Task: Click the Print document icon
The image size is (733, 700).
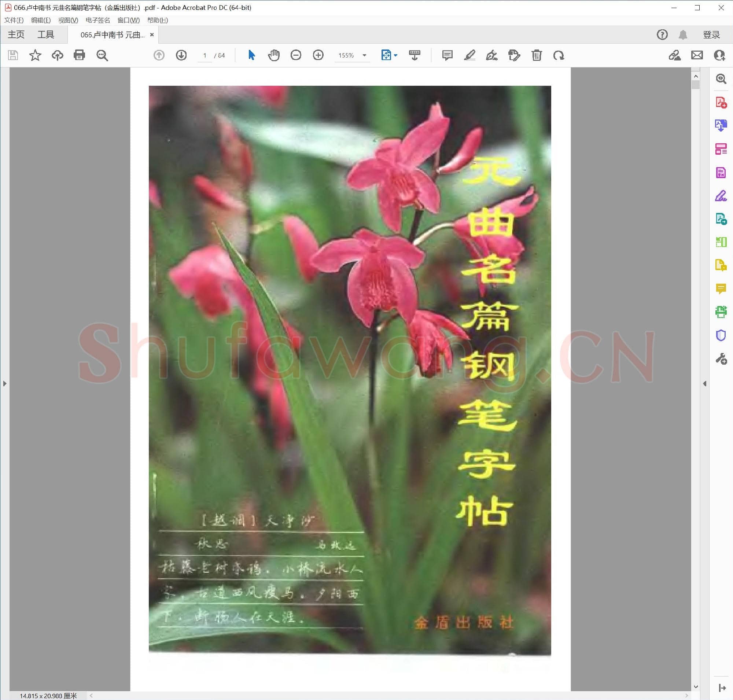Action: [x=79, y=55]
